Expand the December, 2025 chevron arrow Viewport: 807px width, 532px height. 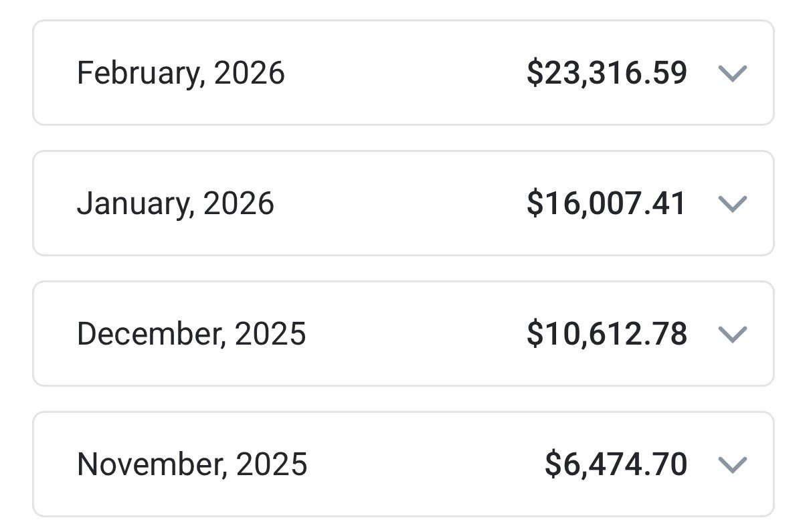pyautogui.click(x=732, y=334)
